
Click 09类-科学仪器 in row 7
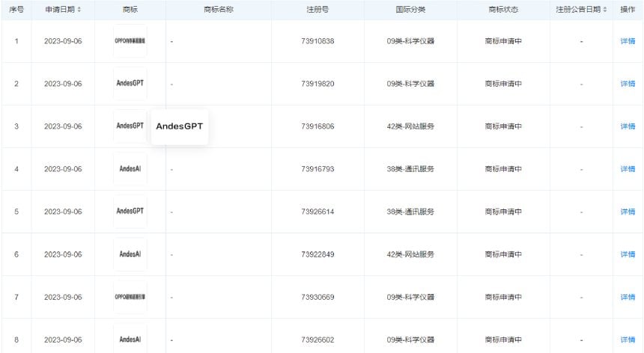tap(410, 297)
